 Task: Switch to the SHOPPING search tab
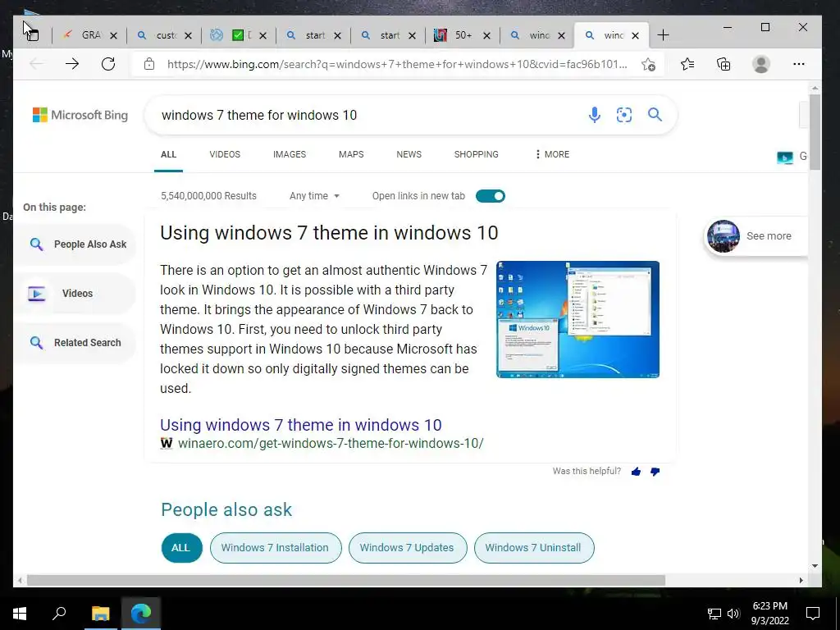pyautogui.click(x=477, y=154)
